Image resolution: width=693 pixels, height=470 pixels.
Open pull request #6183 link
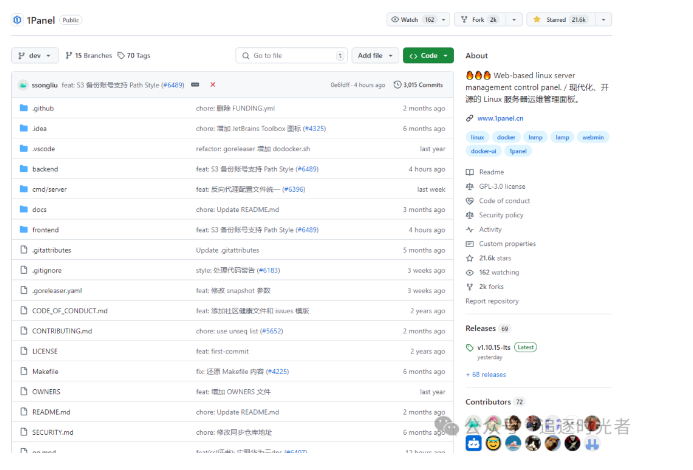(268, 271)
